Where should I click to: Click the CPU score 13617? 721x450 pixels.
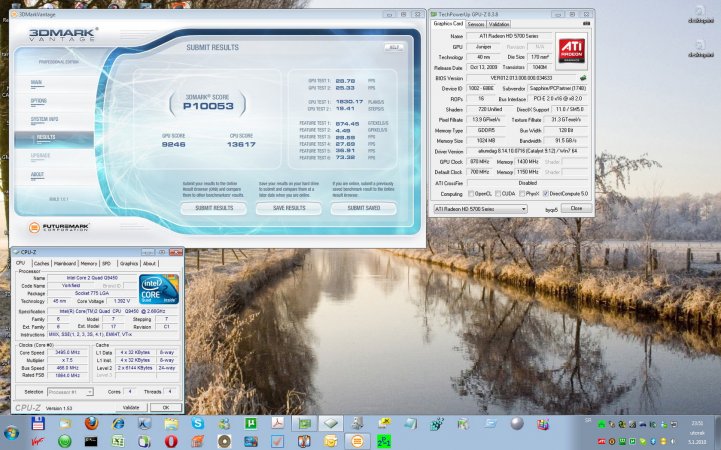(x=241, y=144)
